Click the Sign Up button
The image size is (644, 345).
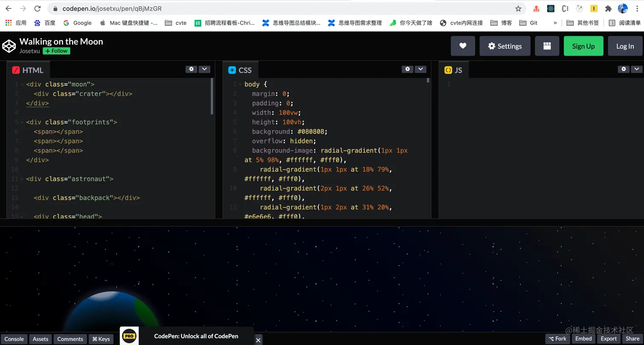[583, 46]
